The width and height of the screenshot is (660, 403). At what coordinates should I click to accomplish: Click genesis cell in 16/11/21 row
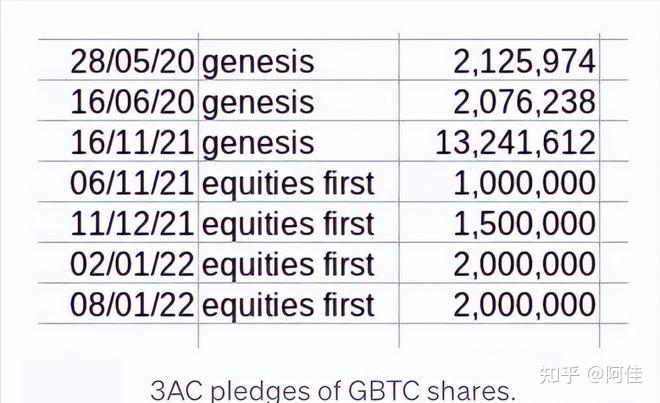point(298,141)
